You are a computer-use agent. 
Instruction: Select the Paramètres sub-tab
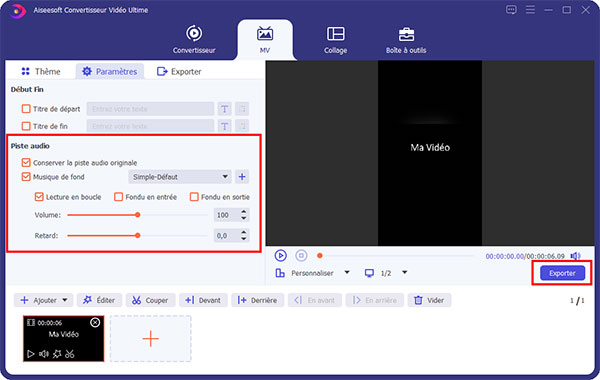click(x=110, y=71)
